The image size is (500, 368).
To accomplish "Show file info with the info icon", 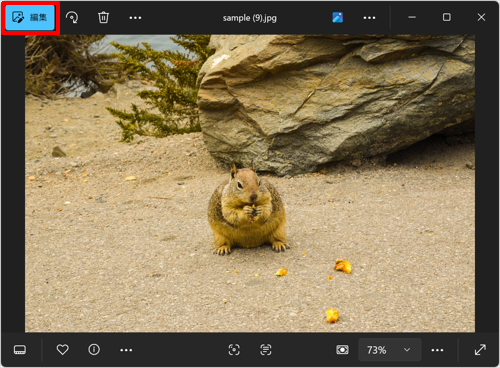I will (x=94, y=350).
